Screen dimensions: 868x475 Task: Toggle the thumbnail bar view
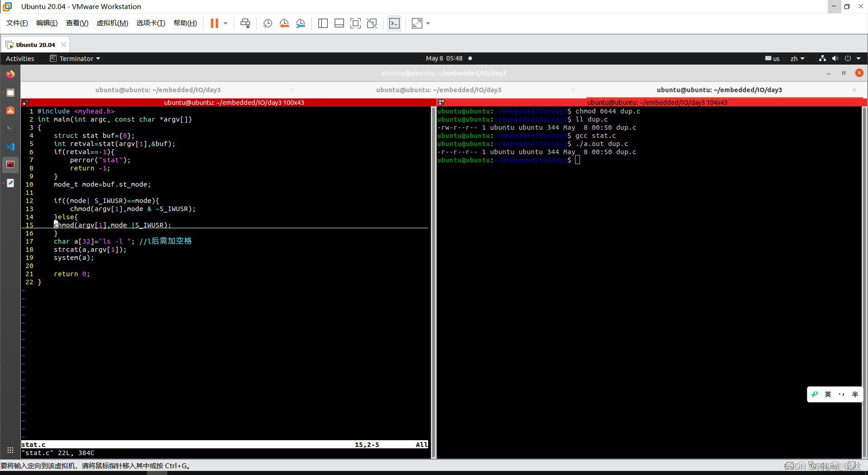tap(339, 24)
